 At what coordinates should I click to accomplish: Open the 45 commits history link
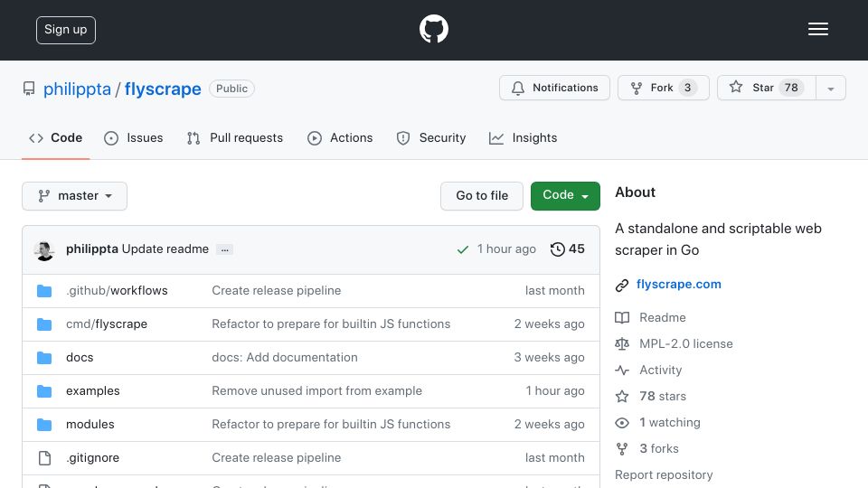pos(568,249)
